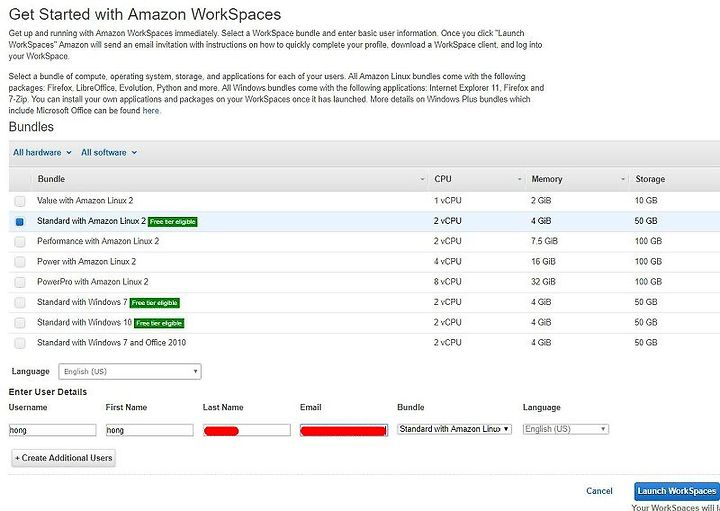Viewport: 720px width, 511px height.
Task: Click the '1 vCPU' cell
Action: pyautogui.click(x=448, y=201)
